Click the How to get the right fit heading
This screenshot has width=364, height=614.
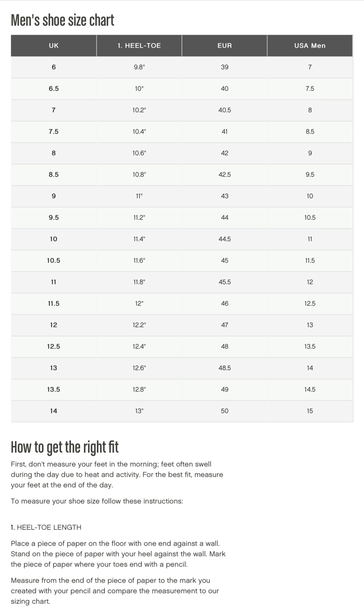click(x=65, y=447)
